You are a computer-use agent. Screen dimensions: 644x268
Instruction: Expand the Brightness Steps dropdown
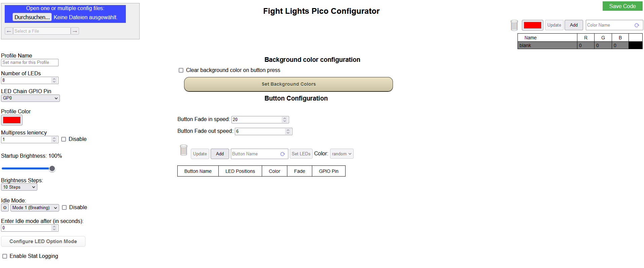[x=19, y=187]
